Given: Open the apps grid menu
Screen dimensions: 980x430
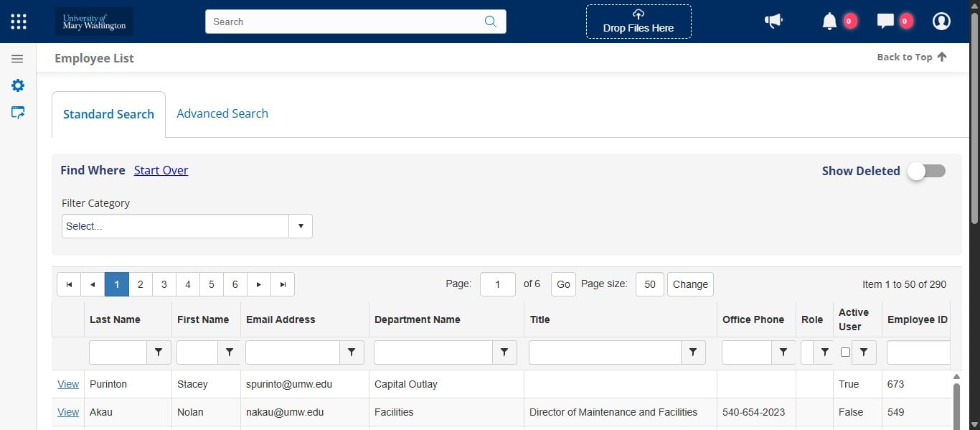Looking at the screenshot, I should pyautogui.click(x=18, y=21).
